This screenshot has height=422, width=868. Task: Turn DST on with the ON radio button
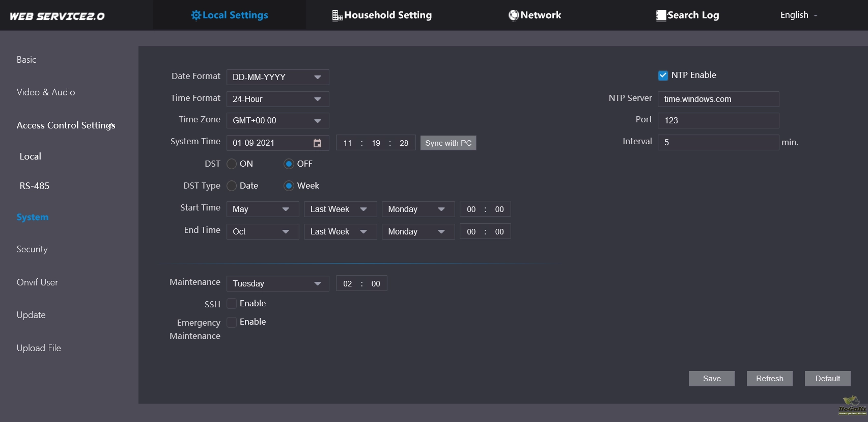pos(232,164)
